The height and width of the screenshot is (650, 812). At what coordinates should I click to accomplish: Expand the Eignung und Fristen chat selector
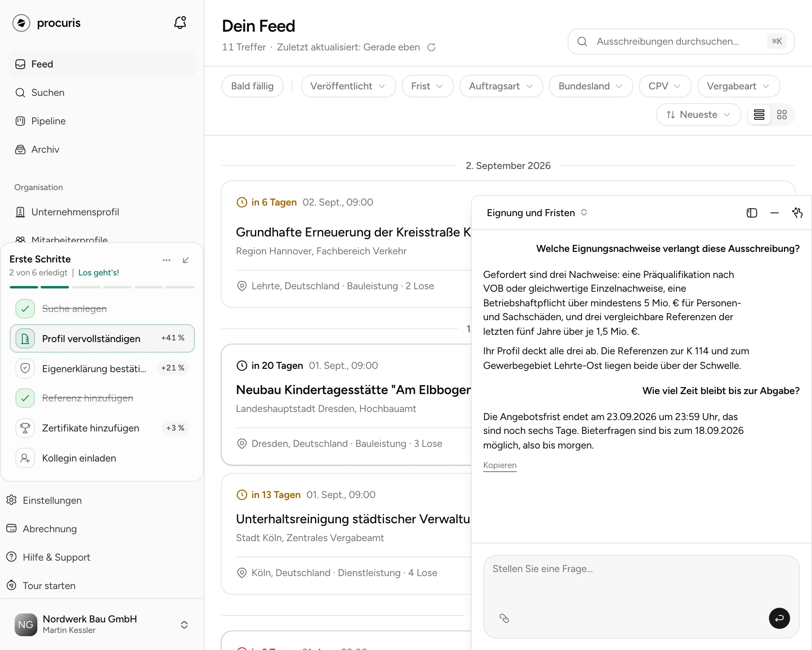pos(537,213)
